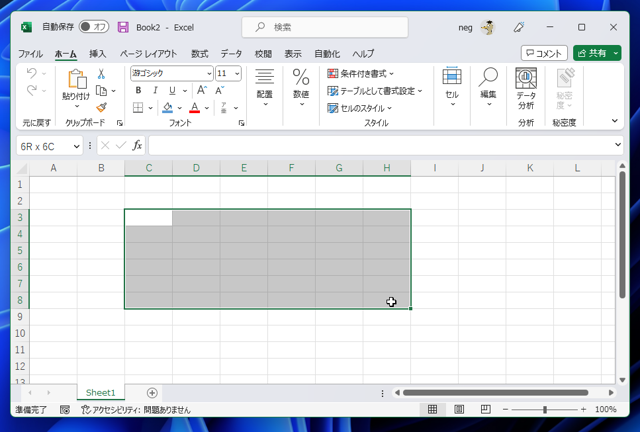Click the 100% zoom level

605,409
